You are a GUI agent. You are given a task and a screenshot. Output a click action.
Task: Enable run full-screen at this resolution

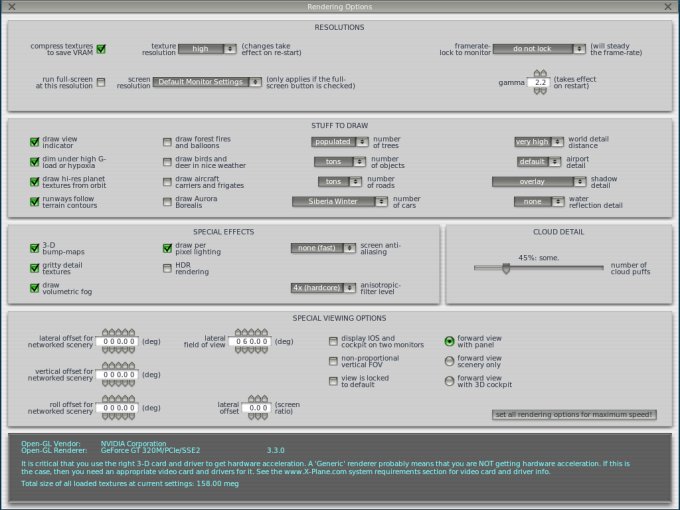pos(101,82)
